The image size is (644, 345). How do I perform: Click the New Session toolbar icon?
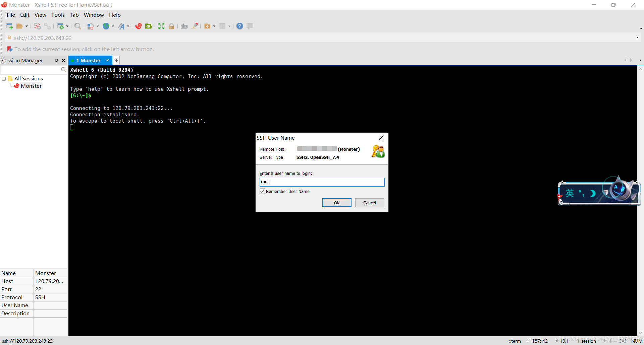pos(9,26)
